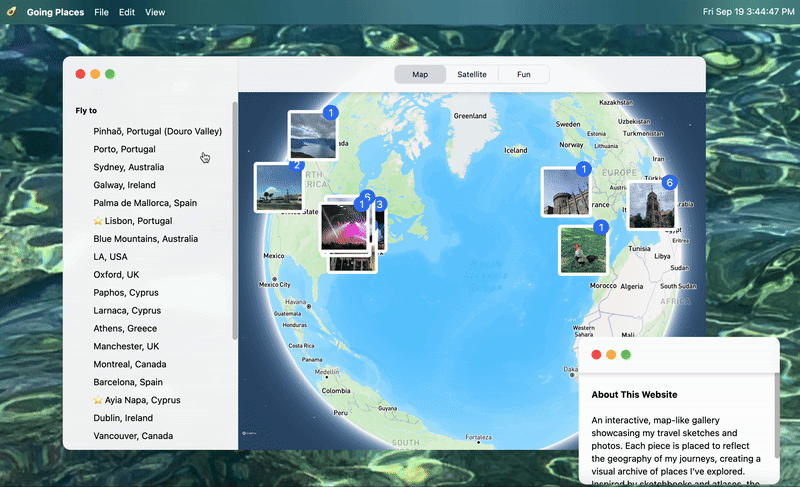Image resolution: width=800 pixels, height=487 pixels.
Task: Switch map style to Satellite
Action: tap(472, 74)
